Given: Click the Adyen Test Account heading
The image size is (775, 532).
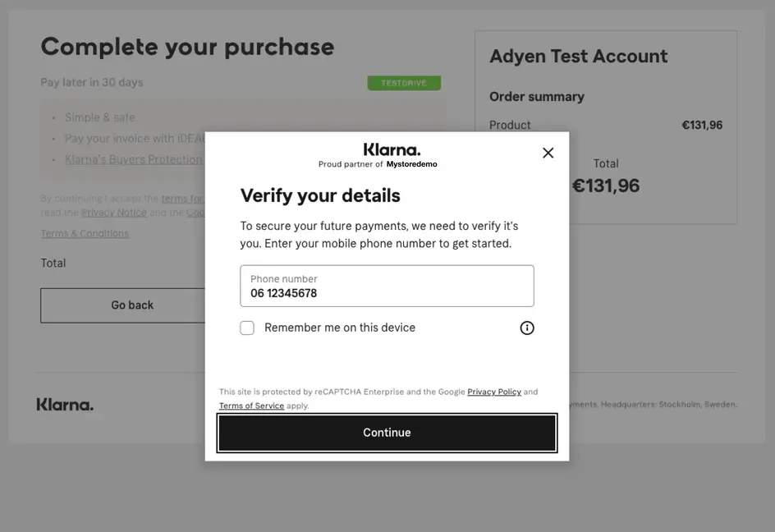Looking at the screenshot, I should 578,56.
